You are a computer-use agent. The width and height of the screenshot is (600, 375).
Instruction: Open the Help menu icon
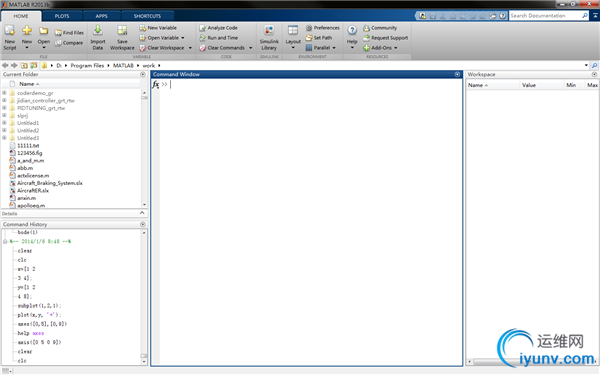click(x=352, y=30)
